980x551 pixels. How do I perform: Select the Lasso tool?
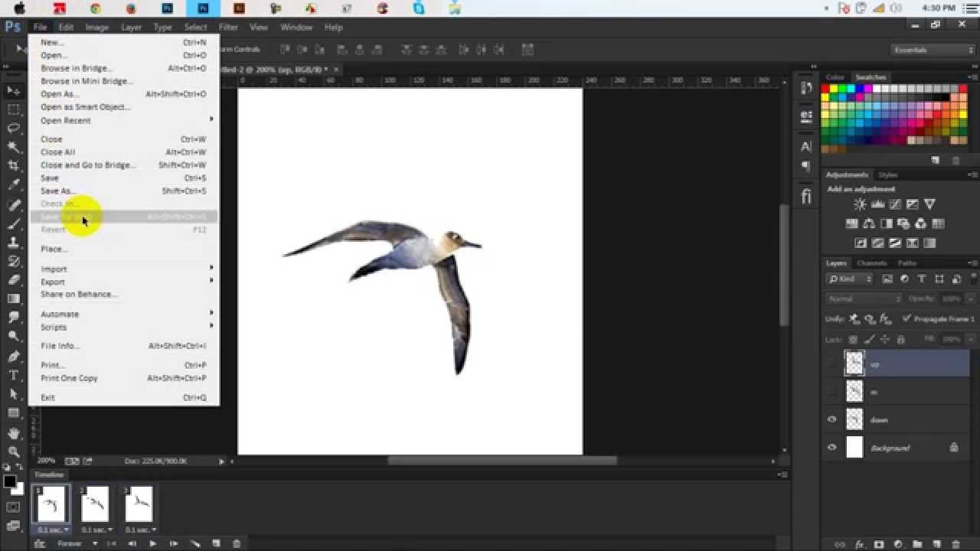pos(14,129)
